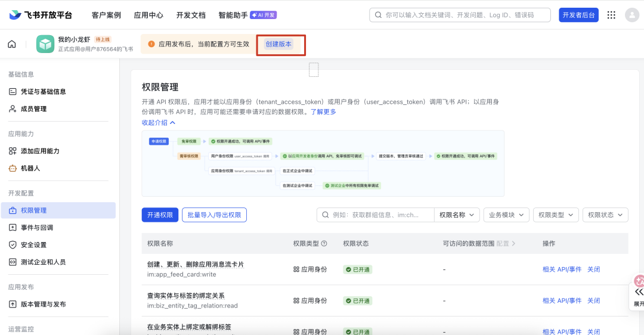Screen dimensions: 644x335
Task: Open the 客户案例 top menu
Action: [x=106, y=15]
